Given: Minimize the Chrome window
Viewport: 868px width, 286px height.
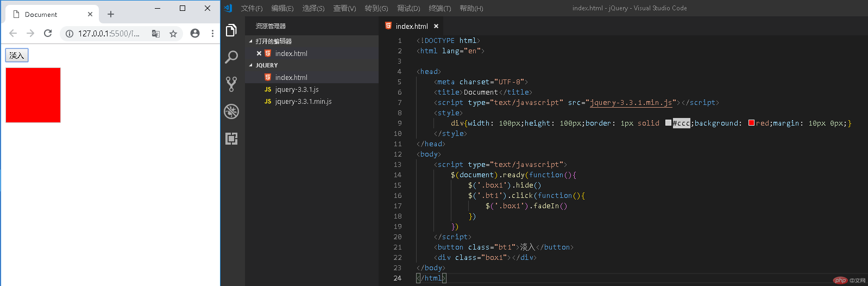Looking at the screenshot, I should (158, 8).
